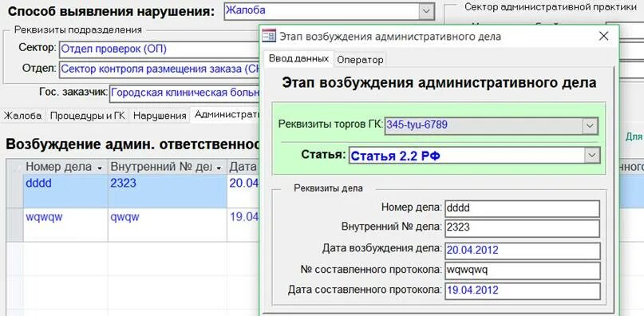This screenshot has width=644, height=316.
Task: Open the Статья dropdown arrow
Action: (x=591, y=155)
